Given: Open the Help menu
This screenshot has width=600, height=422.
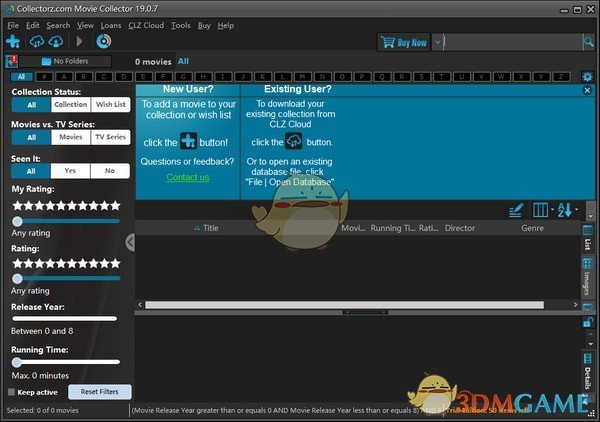Looking at the screenshot, I should [225, 26].
